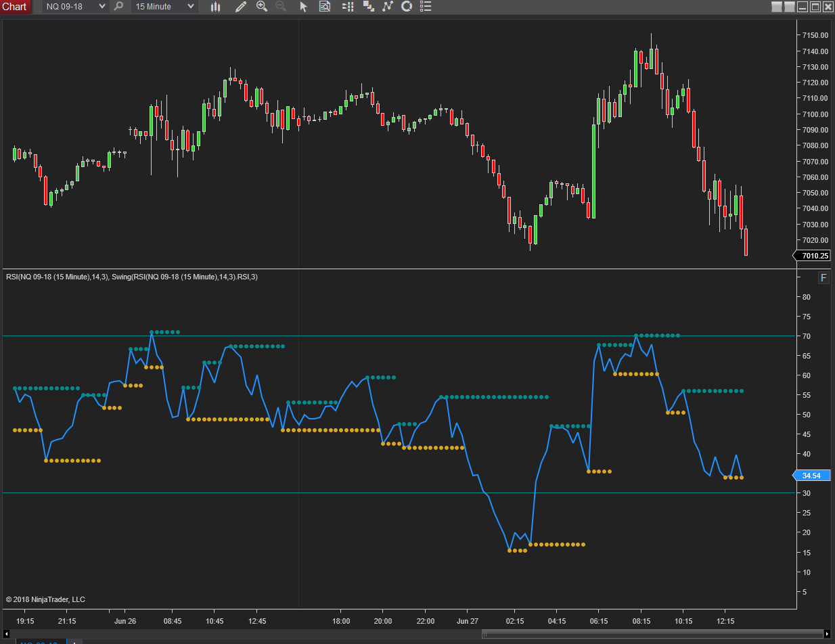Click the 5 level on RSI axis
This screenshot has height=644, width=835.
coord(804,592)
